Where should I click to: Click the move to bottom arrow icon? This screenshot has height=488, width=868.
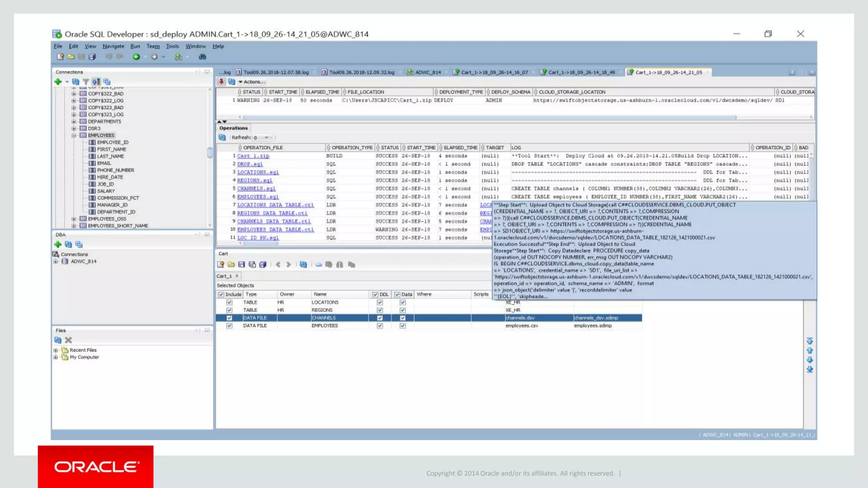coord(810,369)
